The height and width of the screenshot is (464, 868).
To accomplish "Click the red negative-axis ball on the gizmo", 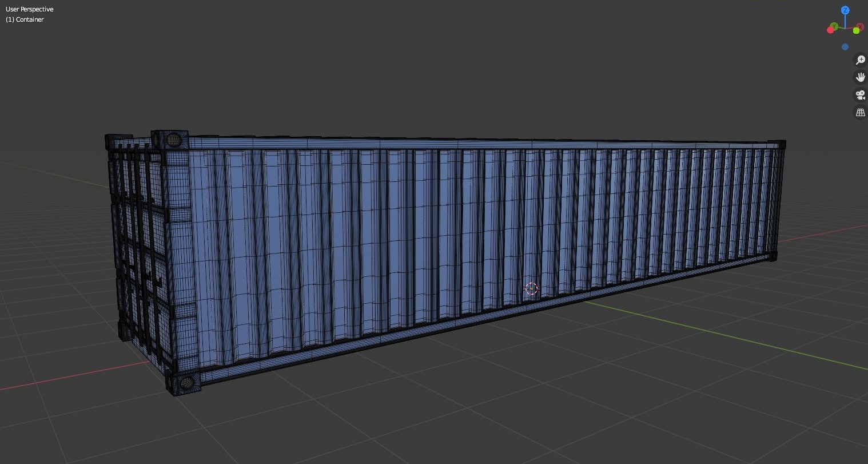I will 830,30.
